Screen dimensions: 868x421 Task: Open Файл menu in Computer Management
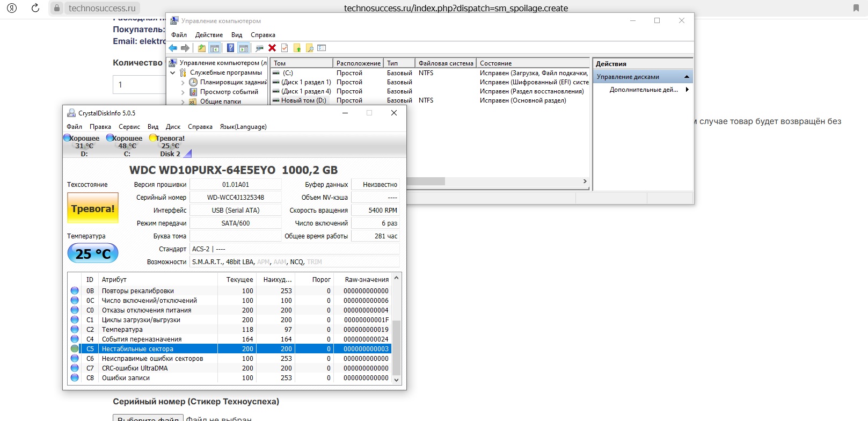click(x=179, y=35)
